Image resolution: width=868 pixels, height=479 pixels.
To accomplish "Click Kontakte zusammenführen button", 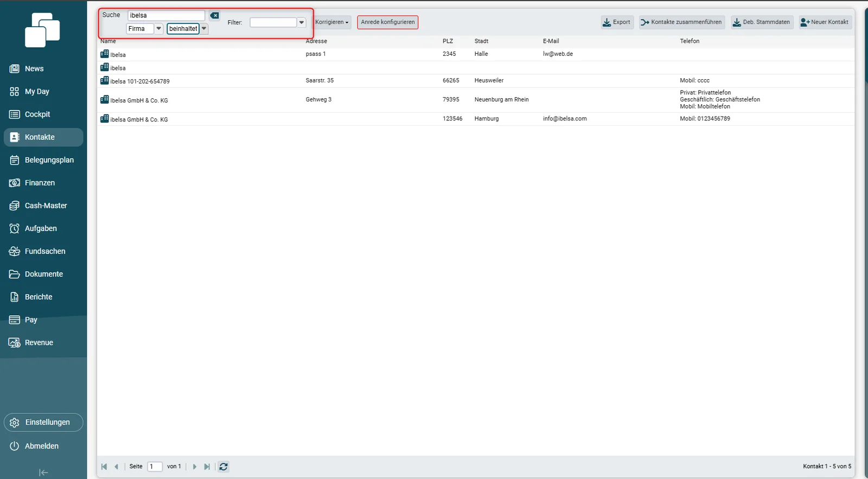I will [681, 22].
